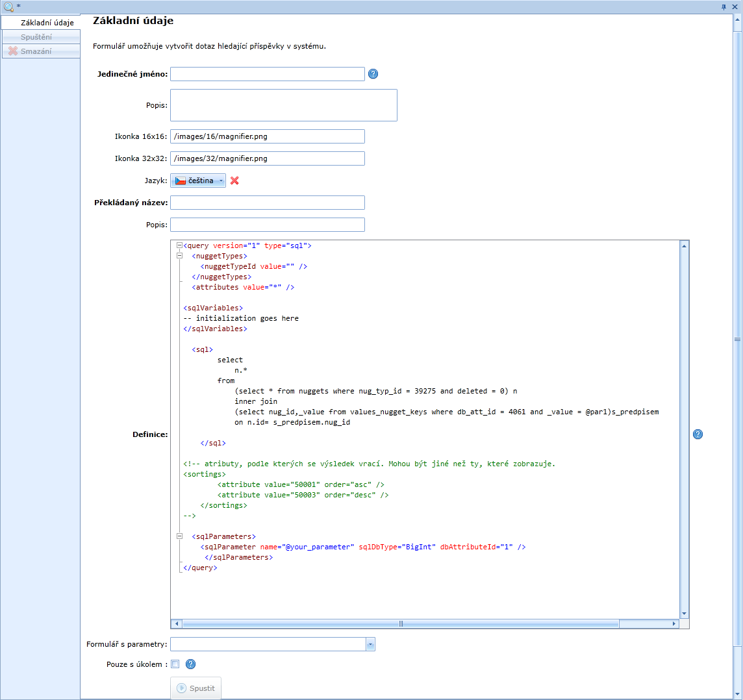Click help icon beside Jedinečné jméno field
Image resolution: width=743 pixels, height=700 pixels.
pyautogui.click(x=373, y=74)
